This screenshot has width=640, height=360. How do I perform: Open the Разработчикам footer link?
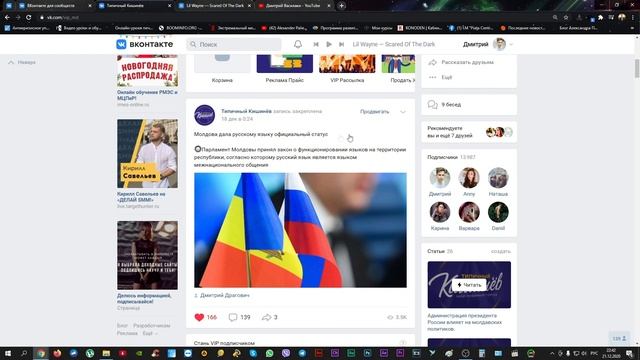151,326
